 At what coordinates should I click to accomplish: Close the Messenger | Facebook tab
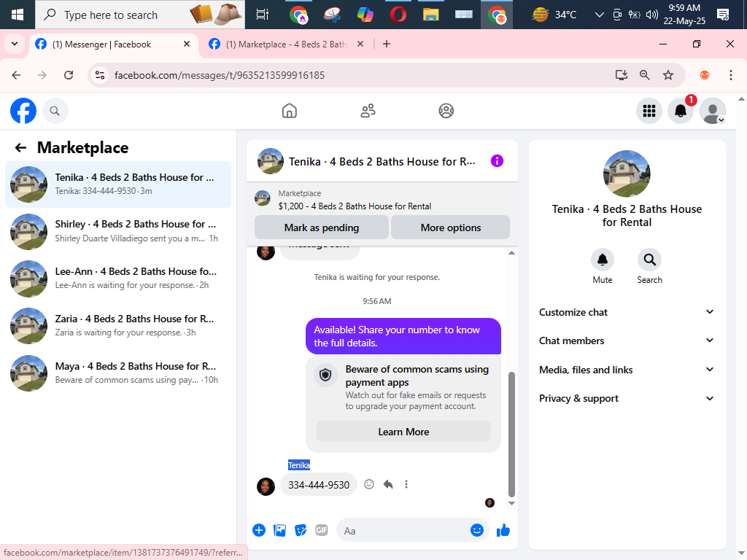click(187, 44)
